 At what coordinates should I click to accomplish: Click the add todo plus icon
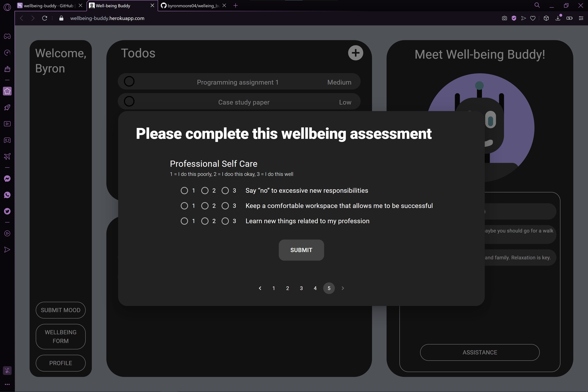pos(355,53)
